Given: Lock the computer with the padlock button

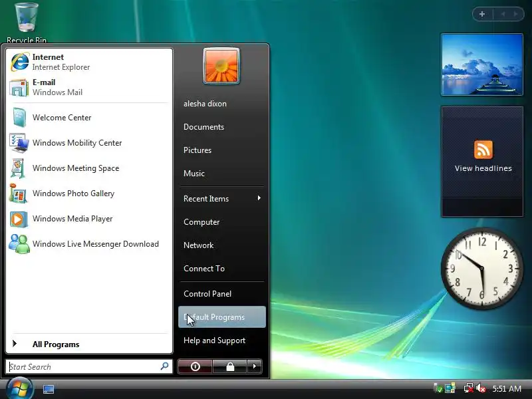Looking at the screenshot, I should (230, 366).
